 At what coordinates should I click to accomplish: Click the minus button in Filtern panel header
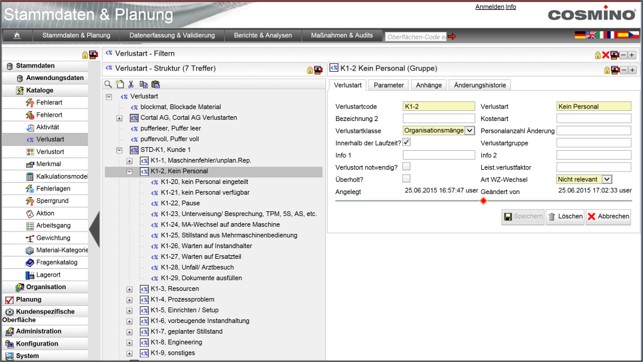coord(623,55)
